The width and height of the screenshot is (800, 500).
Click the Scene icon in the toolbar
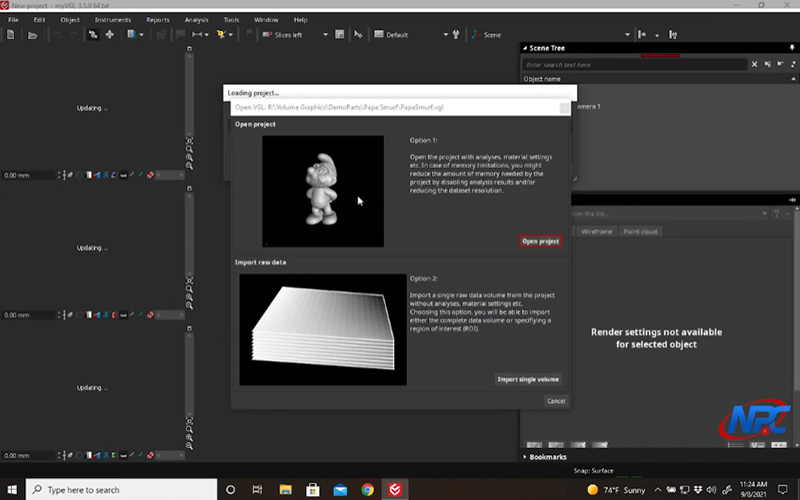pos(475,35)
